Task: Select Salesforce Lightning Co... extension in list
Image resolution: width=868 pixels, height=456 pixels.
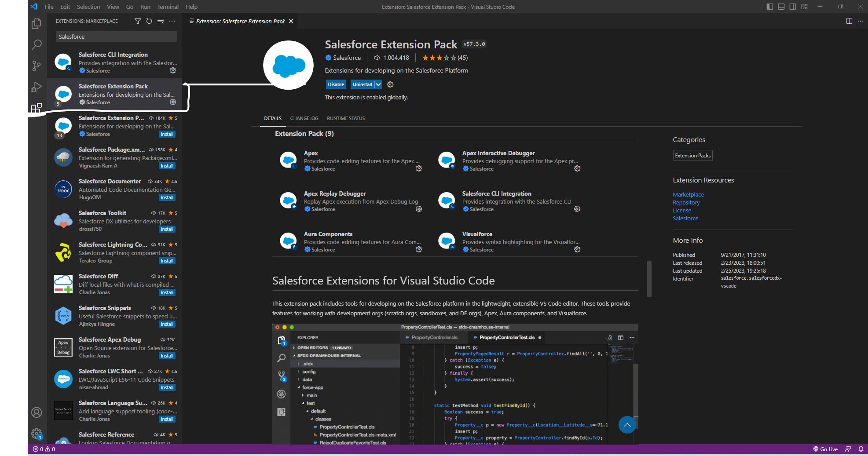Action: (x=114, y=252)
